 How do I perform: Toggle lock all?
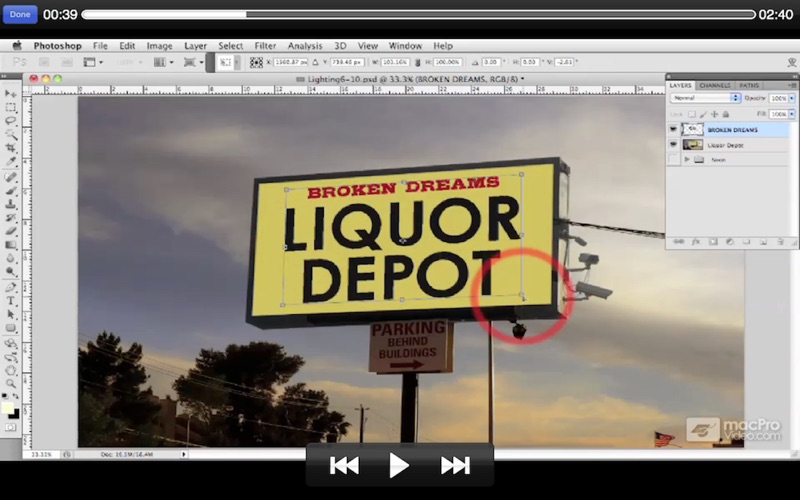coord(726,114)
